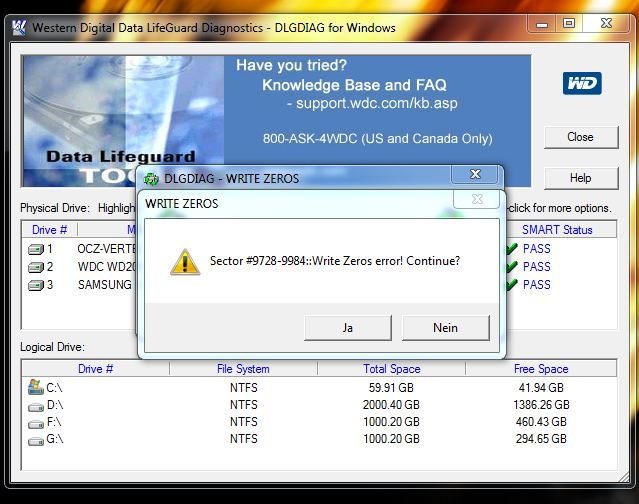Click the green check next to drive 3 PASS

tap(512, 284)
